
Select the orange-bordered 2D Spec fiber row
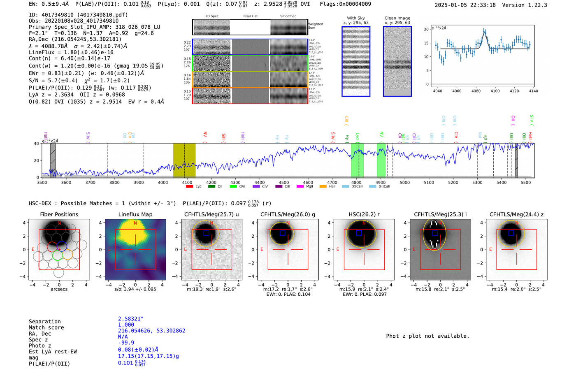(x=250, y=79)
